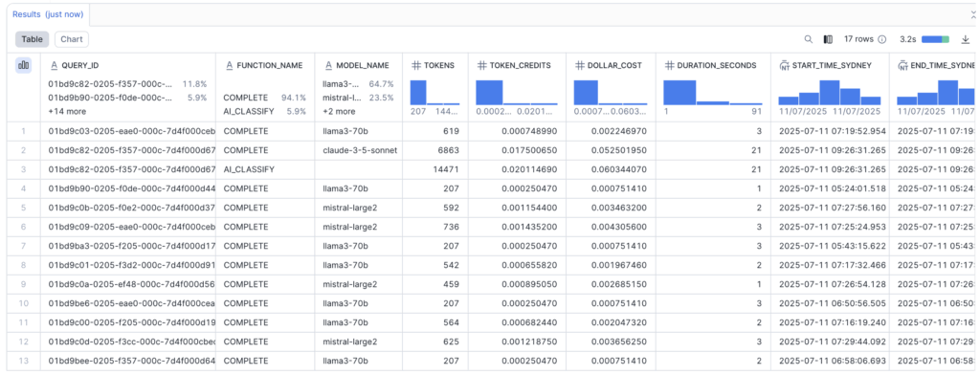Image resolution: width=980 pixels, height=375 pixels.
Task: Open the search results magnifier icon
Action: pos(808,39)
